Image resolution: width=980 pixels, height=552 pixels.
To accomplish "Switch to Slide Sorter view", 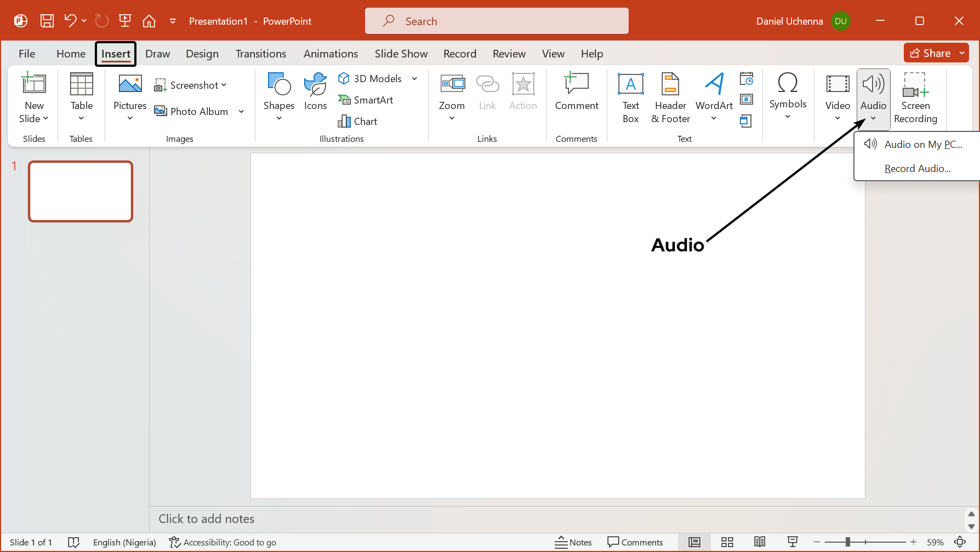I will tap(727, 542).
